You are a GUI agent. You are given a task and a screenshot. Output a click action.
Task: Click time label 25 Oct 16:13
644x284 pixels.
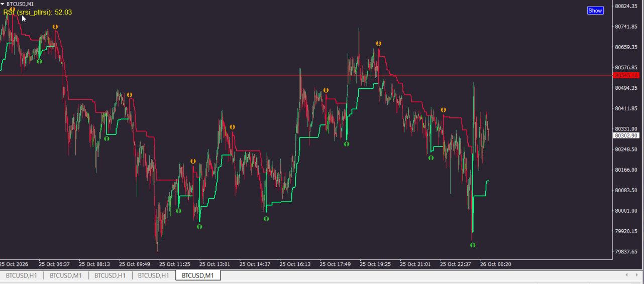point(295,264)
